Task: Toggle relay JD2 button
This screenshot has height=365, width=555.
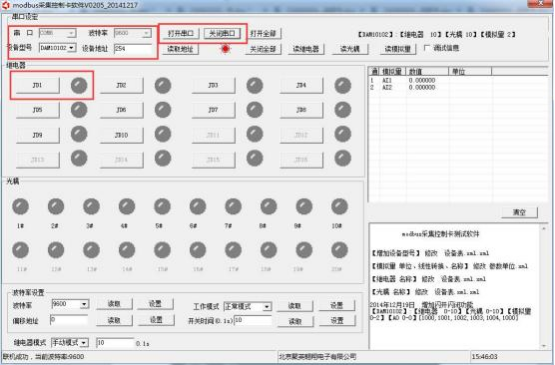Action: [x=121, y=86]
